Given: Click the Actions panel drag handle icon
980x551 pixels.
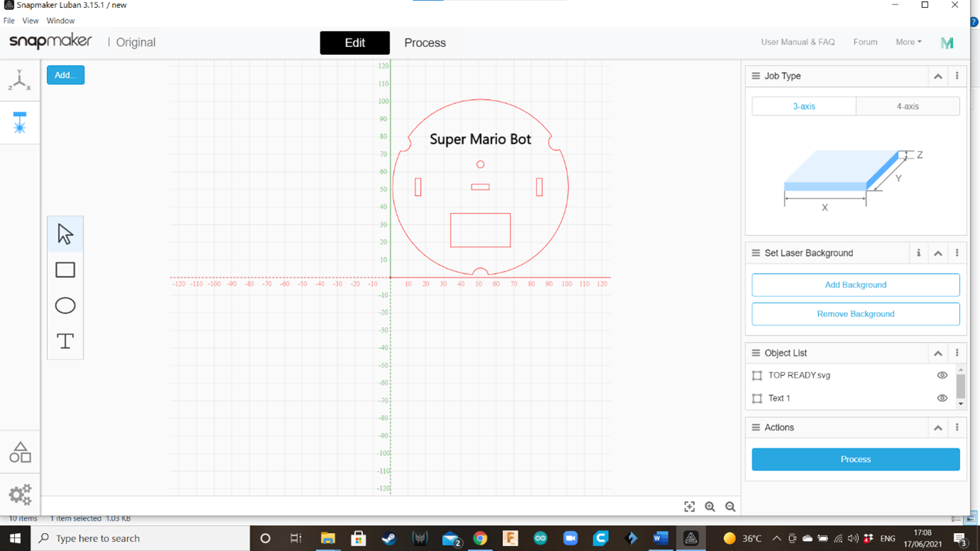Looking at the screenshot, I should [x=756, y=428].
